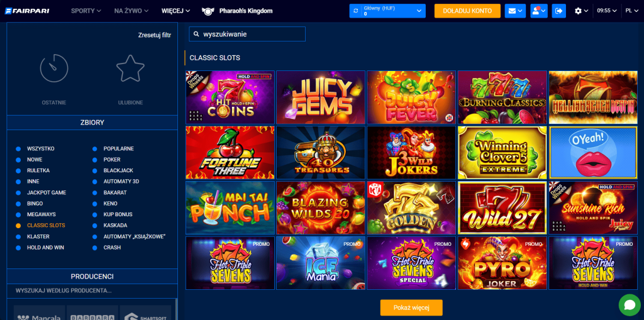Open the Juicy Gems game thumbnail
The image size is (644, 320).
point(321,97)
